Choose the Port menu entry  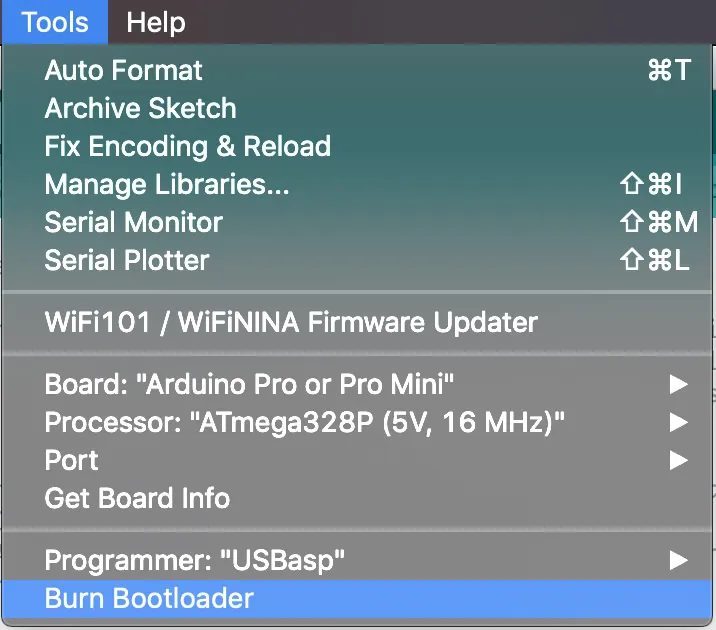point(72,460)
